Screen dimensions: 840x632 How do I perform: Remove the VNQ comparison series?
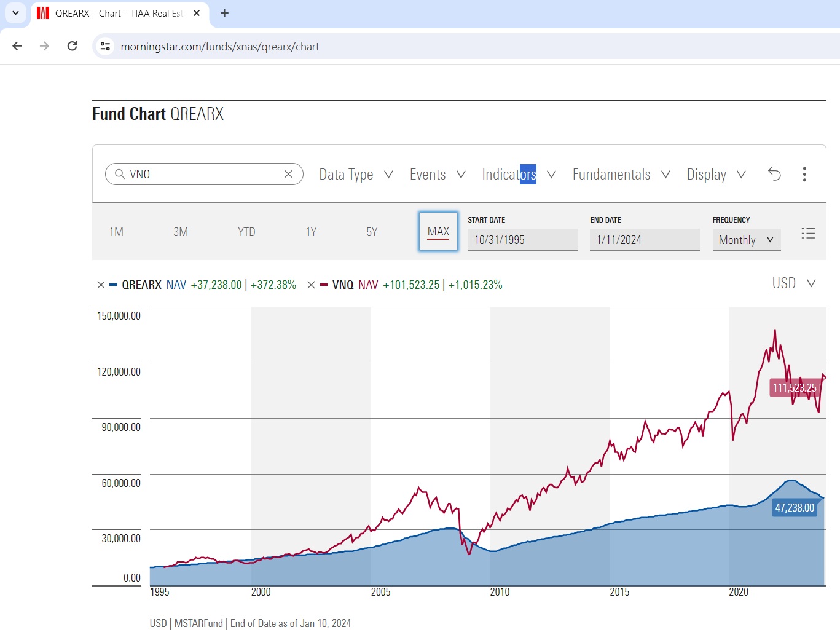tap(311, 285)
